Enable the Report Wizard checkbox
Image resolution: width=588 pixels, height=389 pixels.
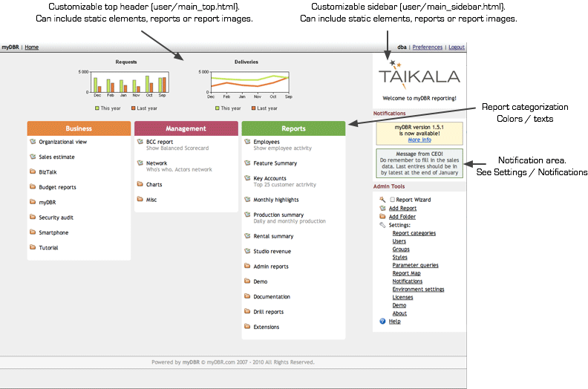tap(393, 200)
